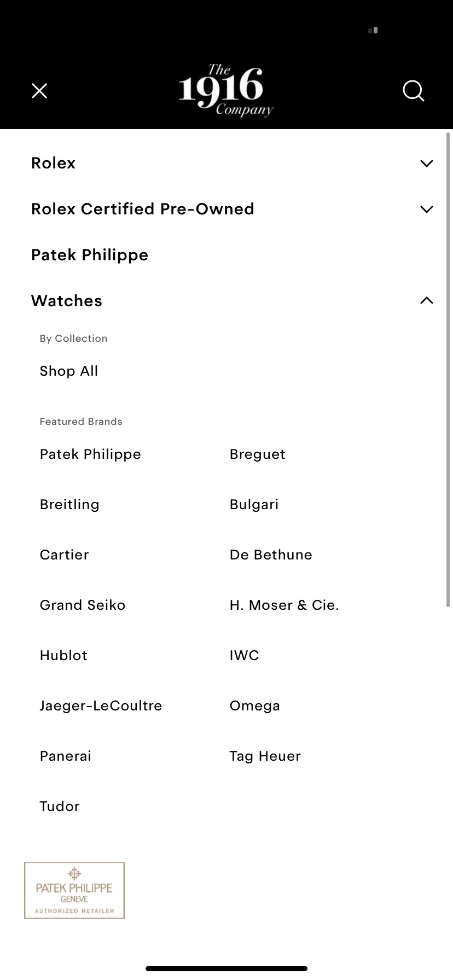
Task: Open the Breitling brand link
Action: click(69, 505)
